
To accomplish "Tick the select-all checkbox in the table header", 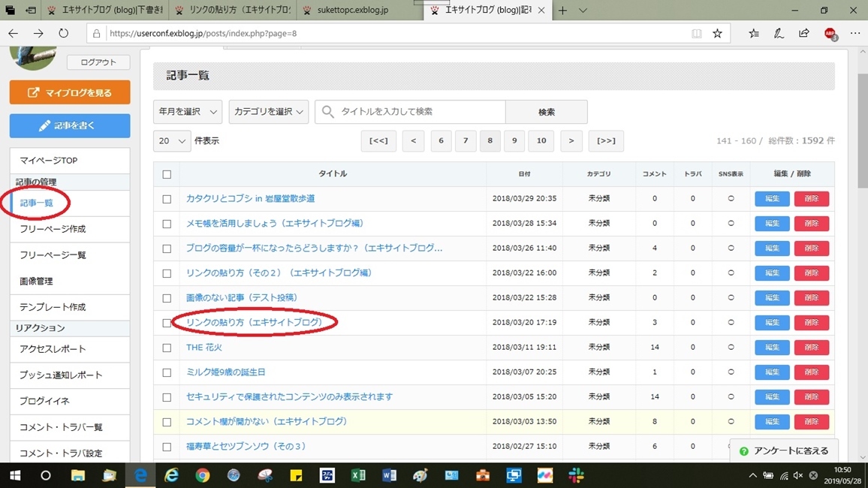I will 167,174.
